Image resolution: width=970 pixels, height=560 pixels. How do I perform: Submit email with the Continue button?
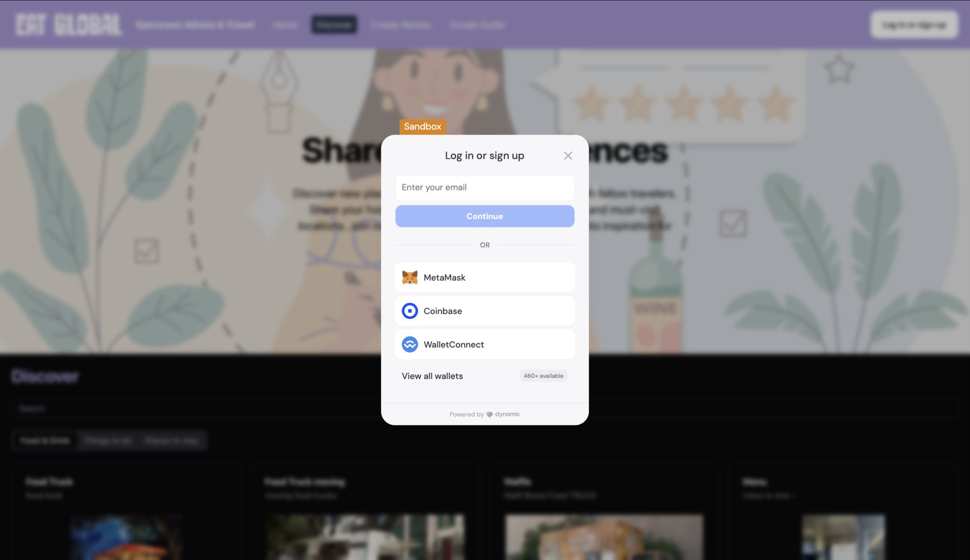[485, 216]
